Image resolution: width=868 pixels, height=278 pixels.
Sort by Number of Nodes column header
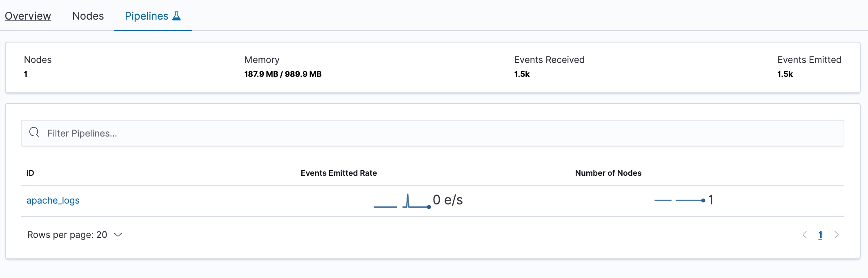coord(608,173)
